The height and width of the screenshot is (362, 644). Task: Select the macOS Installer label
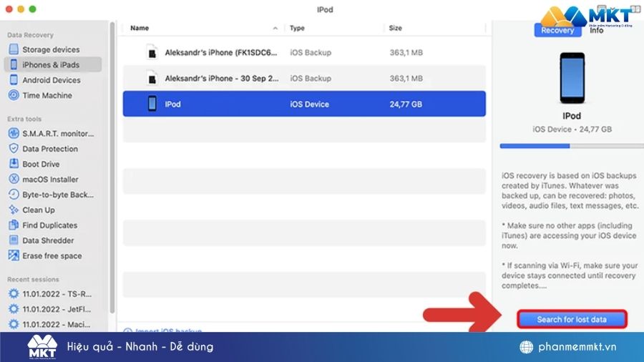pyautogui.click(x=50, y=180)
